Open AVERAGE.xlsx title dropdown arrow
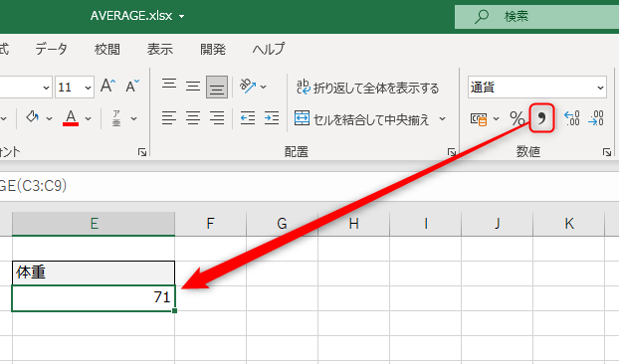 [181, 17]
